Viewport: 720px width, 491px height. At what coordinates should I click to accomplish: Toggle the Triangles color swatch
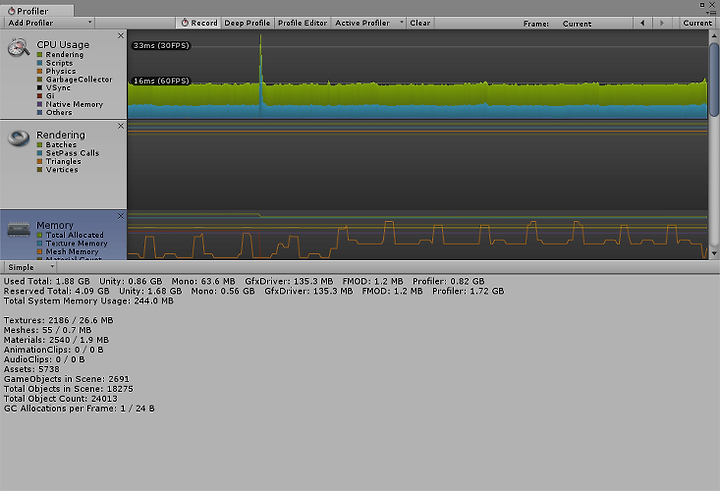click(x=40, y=161)
